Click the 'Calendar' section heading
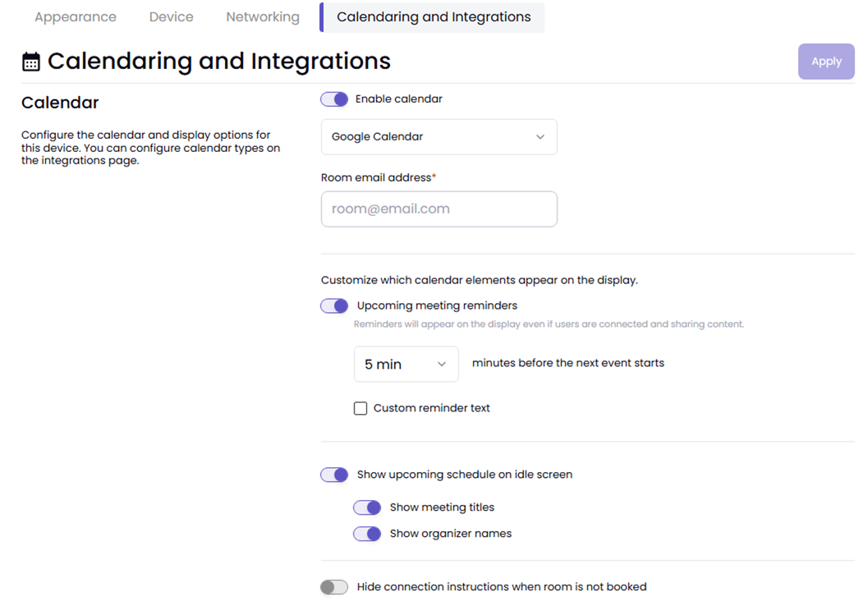 (60, 103)
